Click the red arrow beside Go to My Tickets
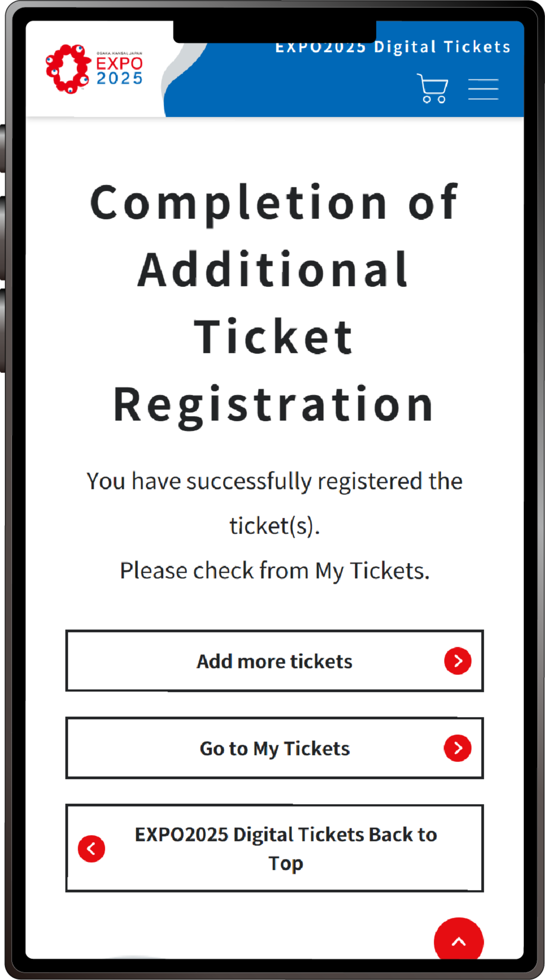The height and width of the screenshot is (980, 545). (x=458, y=748)
